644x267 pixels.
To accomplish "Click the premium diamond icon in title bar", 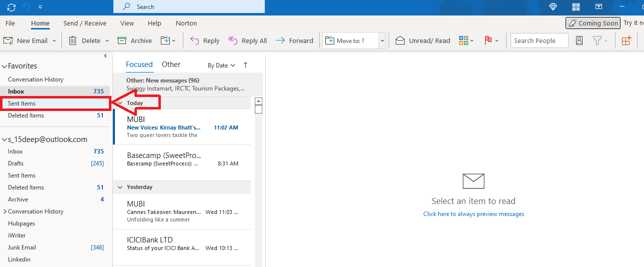I will (x=553, y=7).
